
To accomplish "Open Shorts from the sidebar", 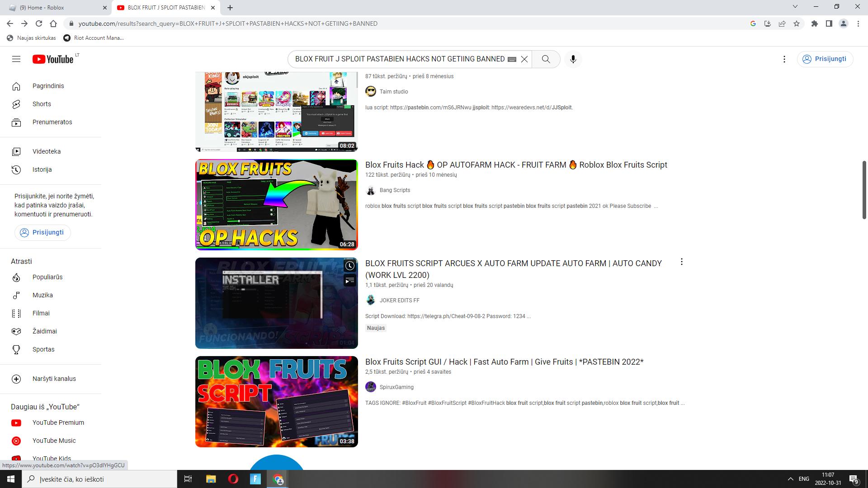I will tap(42, 104).
